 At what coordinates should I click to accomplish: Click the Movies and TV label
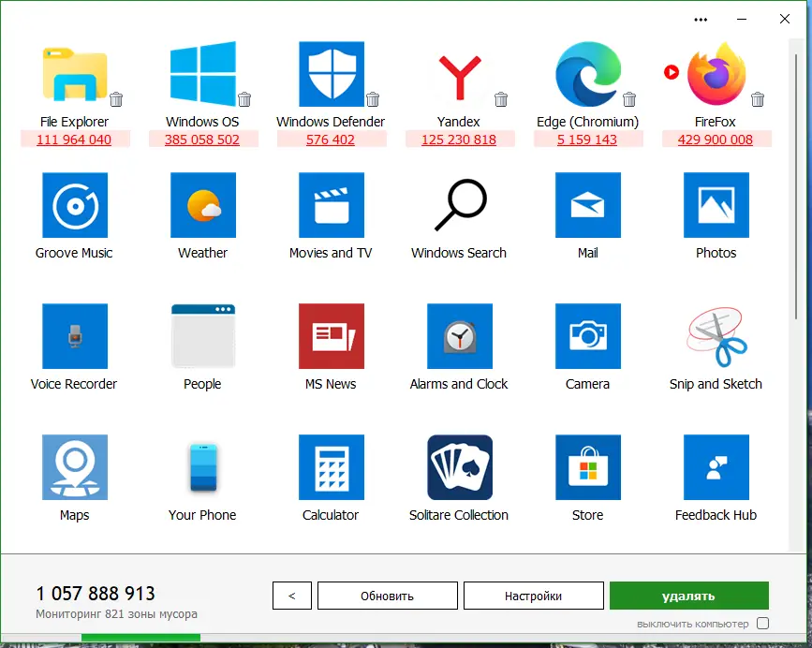pyautogui.click(x=331, y=253)
